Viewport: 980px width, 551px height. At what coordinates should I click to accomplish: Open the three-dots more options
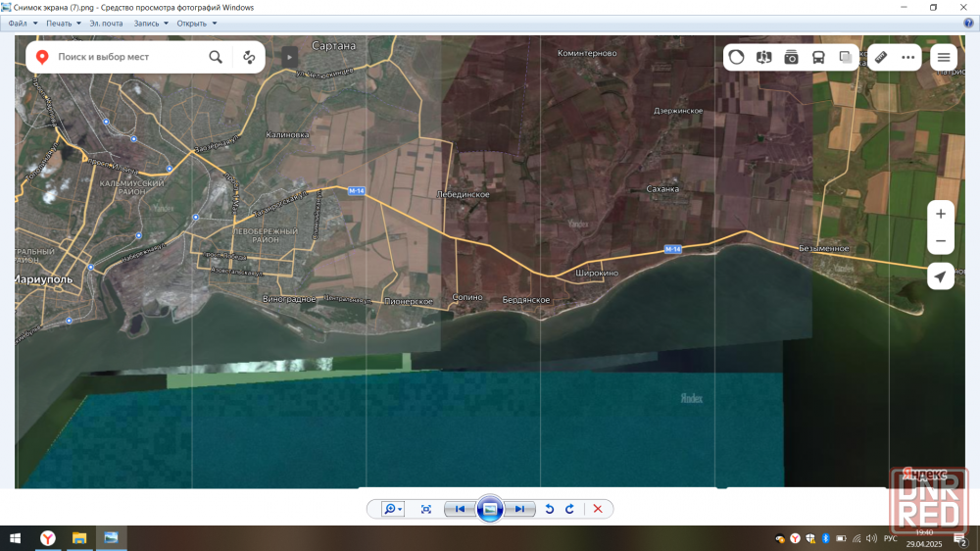point(908,57)
